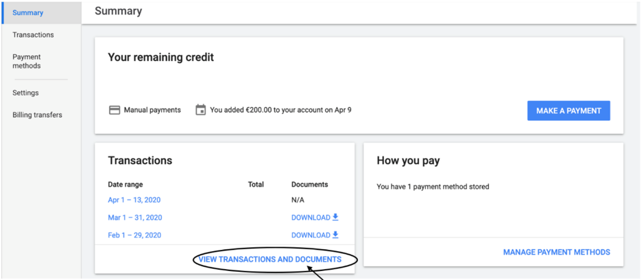Open the Apr 1 – 13, 2020 date range
Screen dimensions: 644x280
134,200
